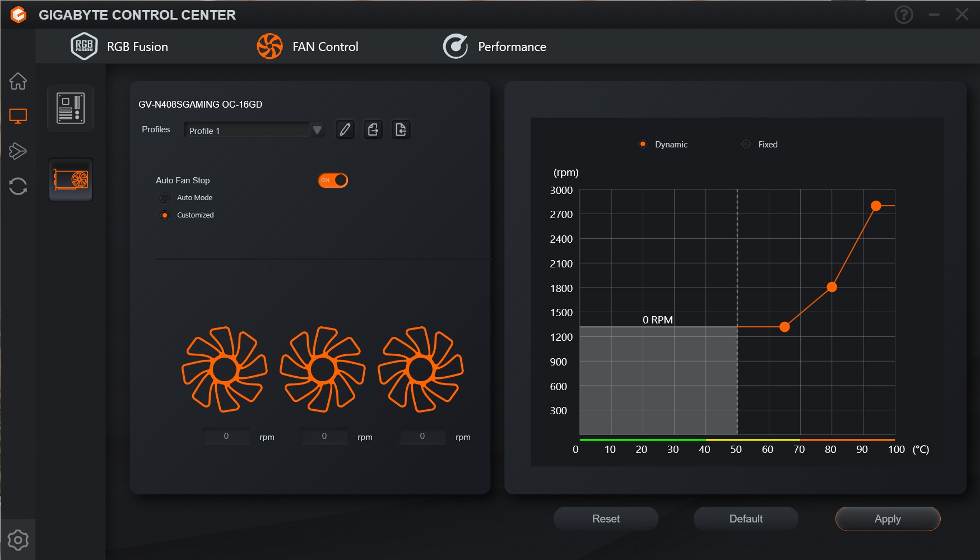
Task: Click the third fan rpm value field
Action: coord(422,436)
